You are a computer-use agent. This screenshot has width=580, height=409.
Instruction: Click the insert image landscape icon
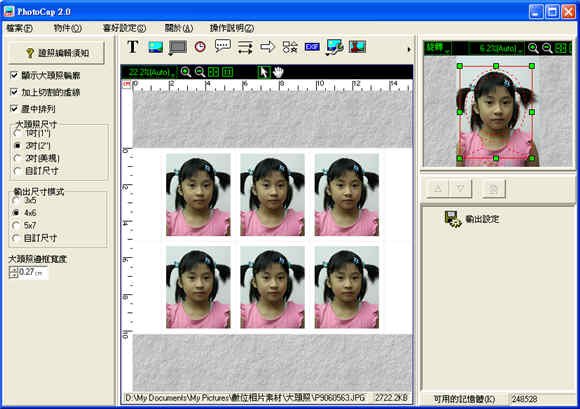pos(155,47)
